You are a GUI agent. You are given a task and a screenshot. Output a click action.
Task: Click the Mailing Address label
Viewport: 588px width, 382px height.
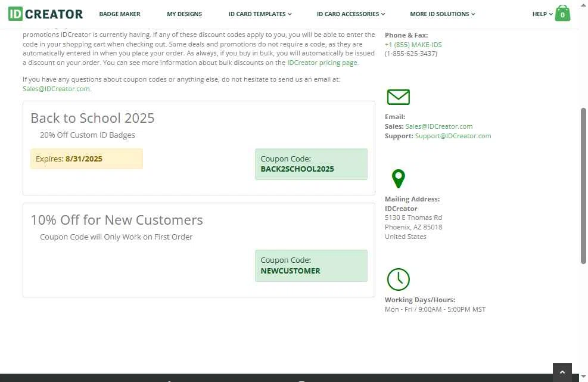412,199
